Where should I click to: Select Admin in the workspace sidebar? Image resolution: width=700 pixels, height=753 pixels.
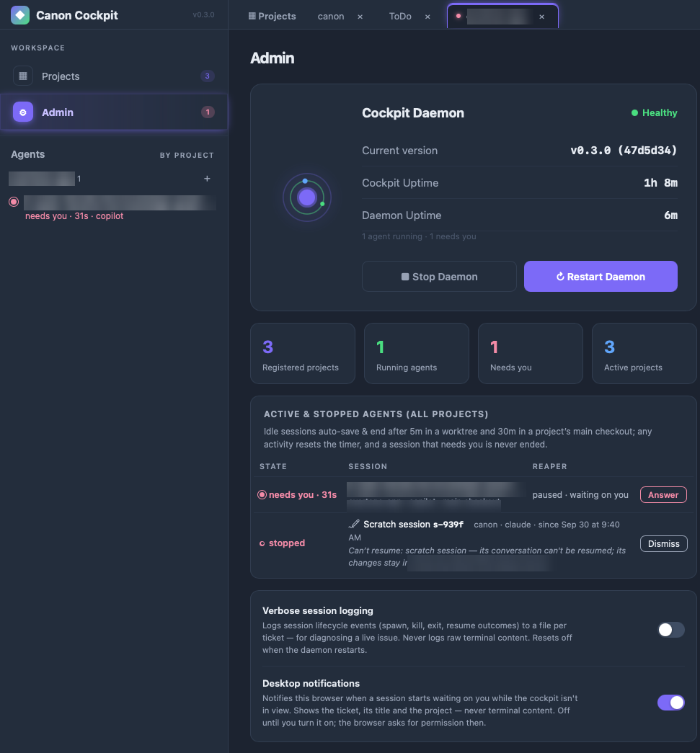click(x=114, y=112)
